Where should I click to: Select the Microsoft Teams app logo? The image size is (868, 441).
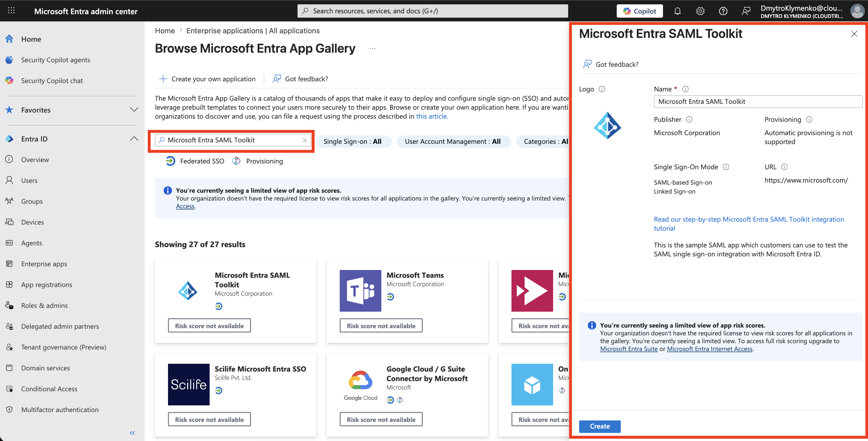pos(360,291)
